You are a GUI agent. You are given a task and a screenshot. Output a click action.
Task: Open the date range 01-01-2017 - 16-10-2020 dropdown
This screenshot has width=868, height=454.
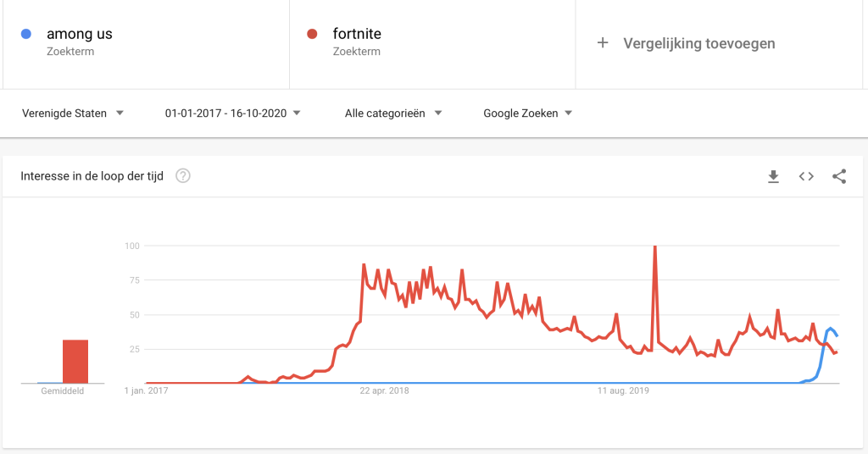tap(233, 113)
